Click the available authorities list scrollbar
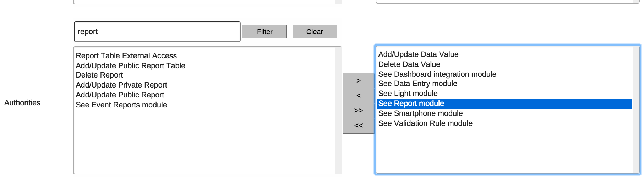Screen dimensions: 644x180 [x=338, y=110]
